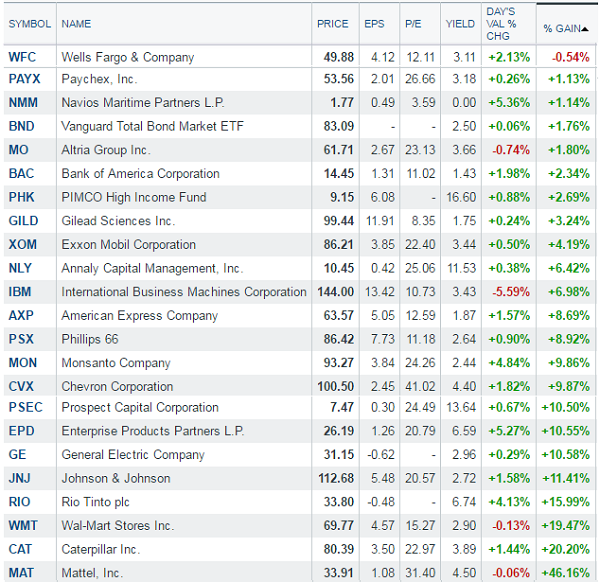Image resolution: width=600 pixels, height=582 pixels.
Task: Select the 41.02 P/E value
Action: pos(420,386)
